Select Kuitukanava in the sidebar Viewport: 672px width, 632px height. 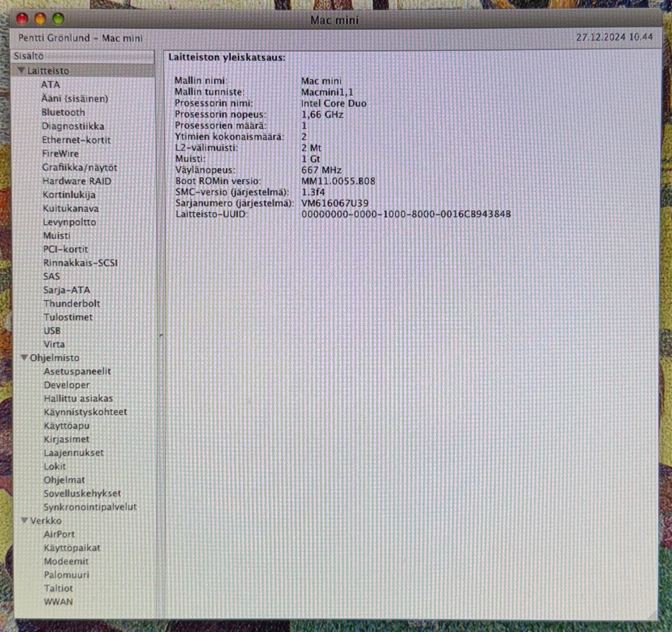[71, 209]
